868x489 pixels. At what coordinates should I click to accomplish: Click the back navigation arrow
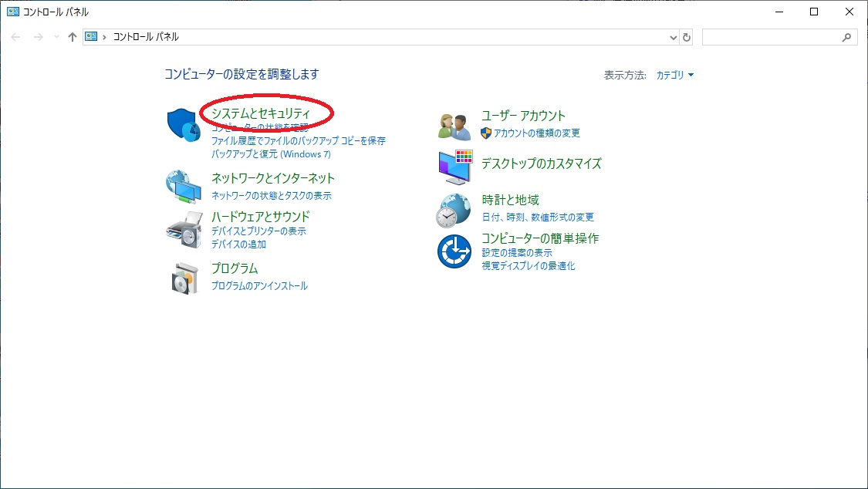16,36
